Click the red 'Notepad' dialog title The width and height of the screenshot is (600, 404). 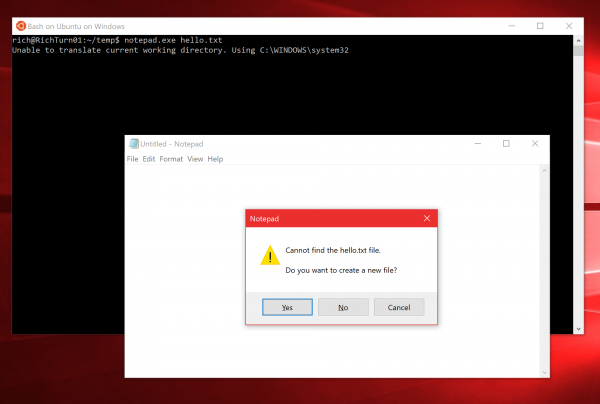[x=264, y=219]
